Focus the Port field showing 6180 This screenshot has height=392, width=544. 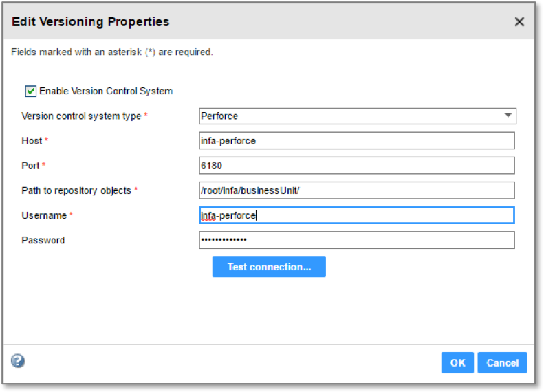coord(357,166)
